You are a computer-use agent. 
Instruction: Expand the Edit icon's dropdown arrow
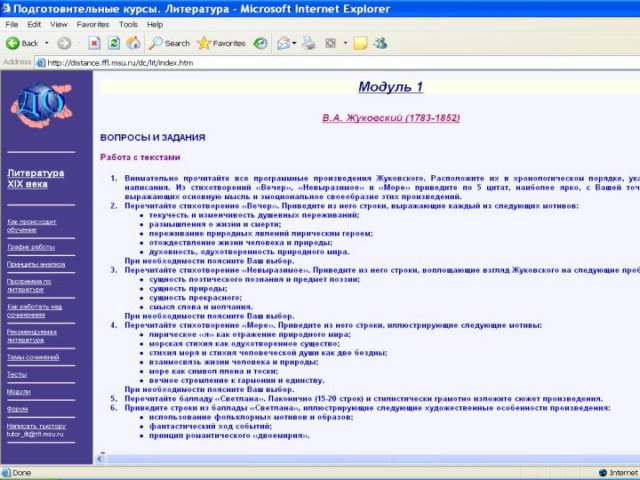[x=345, y=43]
